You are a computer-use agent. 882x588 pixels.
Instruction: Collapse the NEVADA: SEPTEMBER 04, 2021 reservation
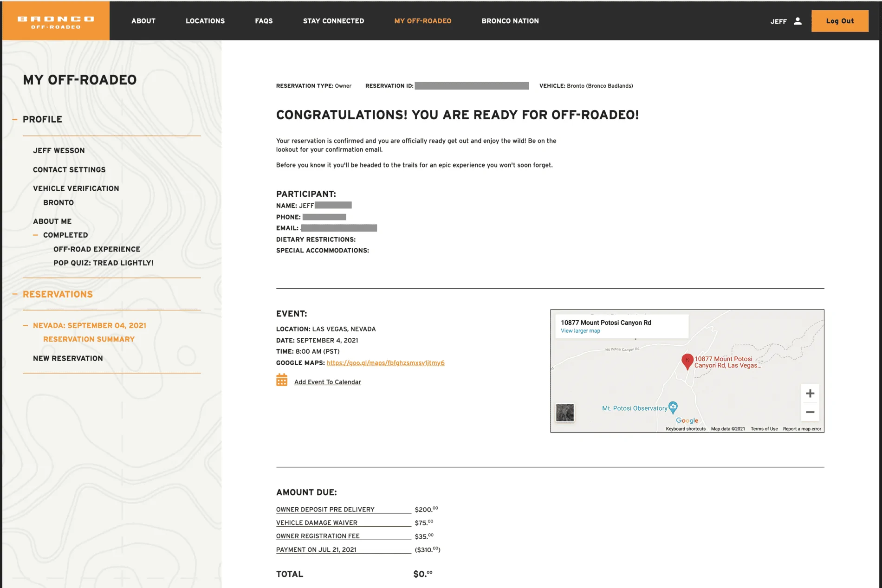click(x=25, y=325)
